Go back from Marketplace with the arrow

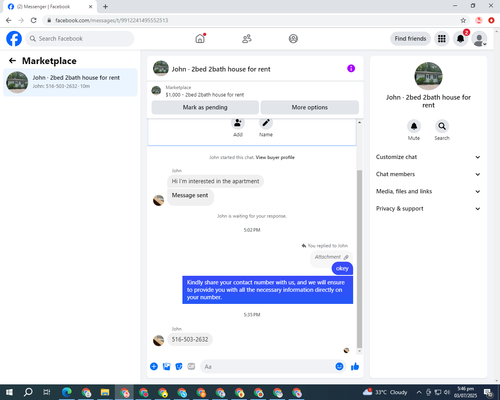pos(12,61)
